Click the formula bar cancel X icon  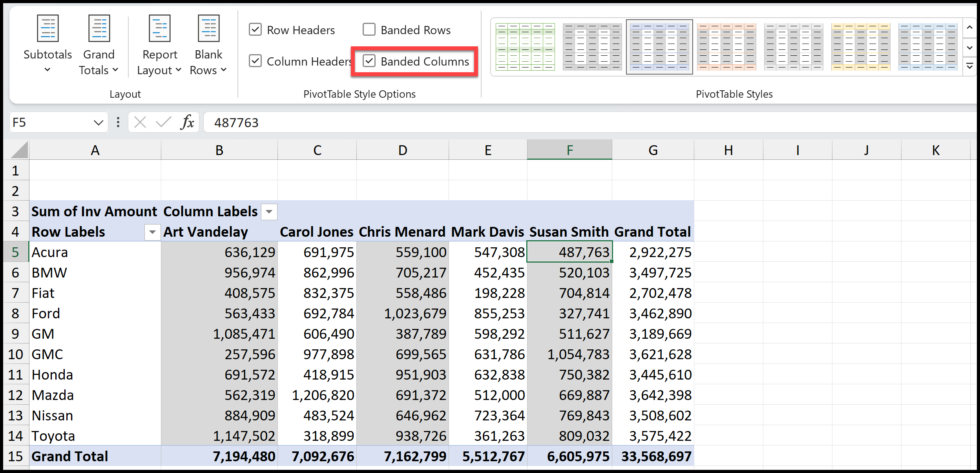coord(140,122)
